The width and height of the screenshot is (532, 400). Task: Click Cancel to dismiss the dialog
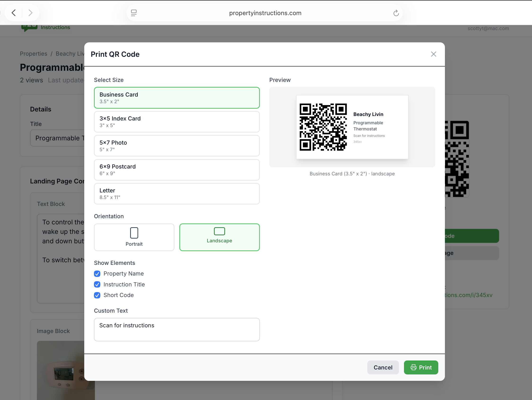coord(383,367)
